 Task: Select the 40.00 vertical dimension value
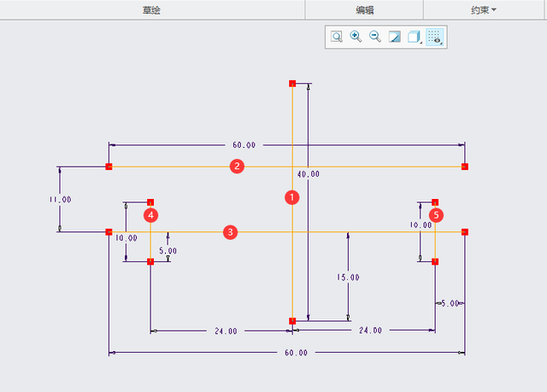point(309,174)
